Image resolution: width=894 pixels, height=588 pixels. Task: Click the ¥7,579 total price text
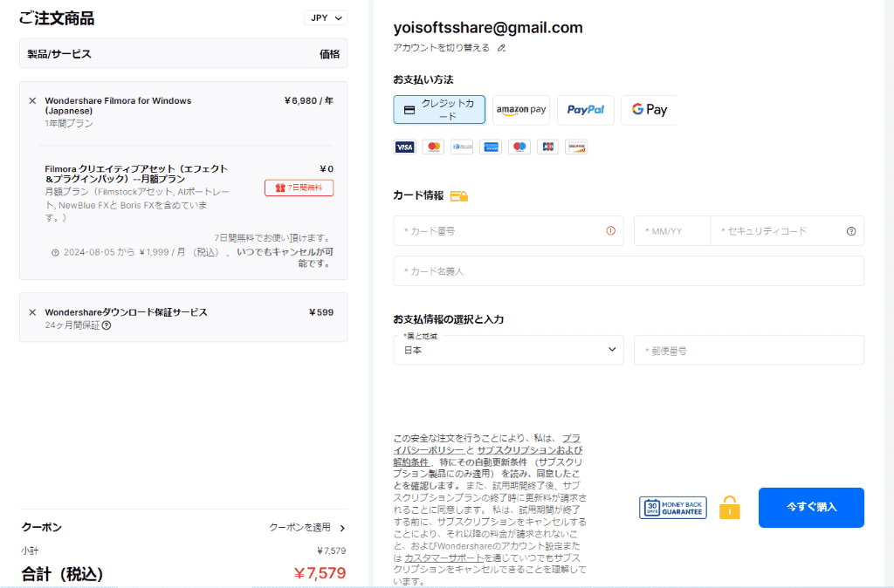point(320,573)
